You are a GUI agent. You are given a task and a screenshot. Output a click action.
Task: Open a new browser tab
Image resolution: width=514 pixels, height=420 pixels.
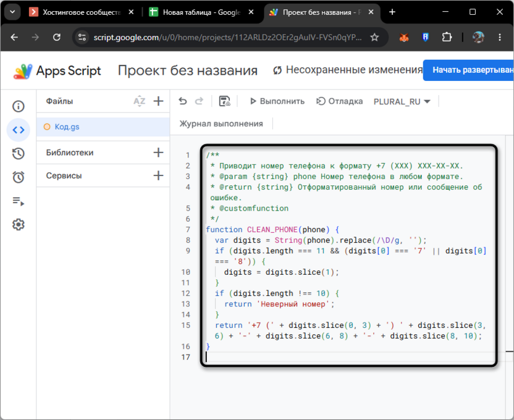pos(392,12)
